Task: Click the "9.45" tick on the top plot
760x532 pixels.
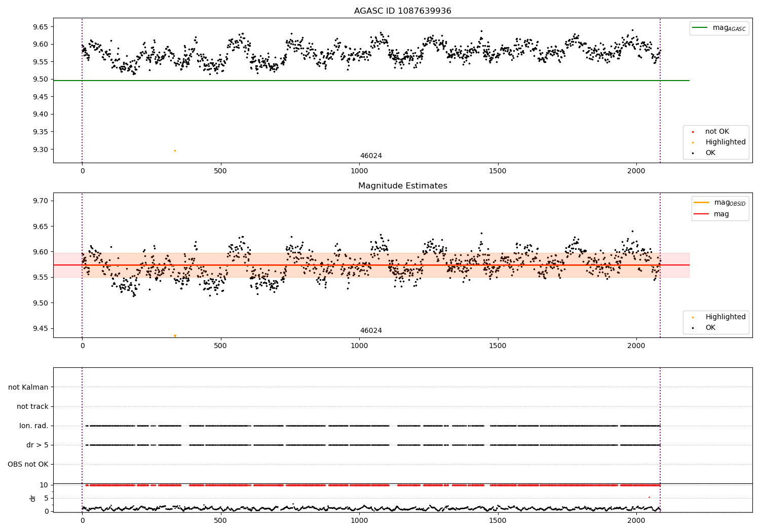Action: (40, 97)
